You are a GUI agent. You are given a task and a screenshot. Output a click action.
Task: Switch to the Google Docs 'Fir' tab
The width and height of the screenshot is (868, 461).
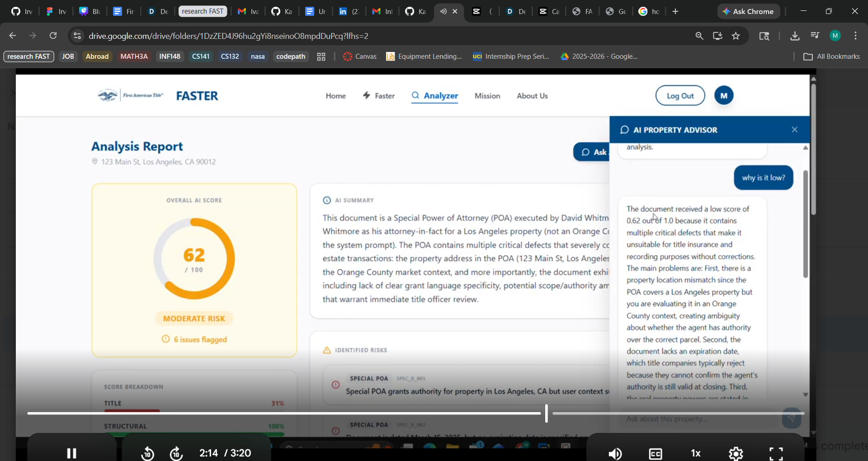click(x=124, y=11)
